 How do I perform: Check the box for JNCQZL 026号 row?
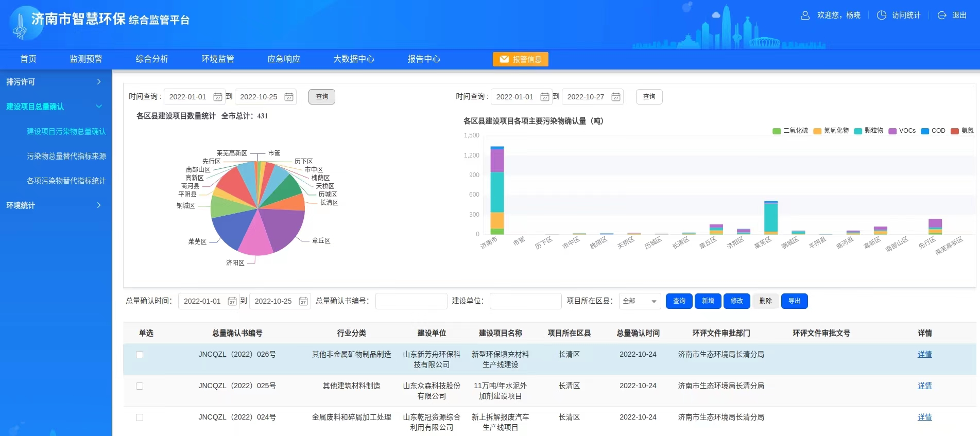(140, 355)
